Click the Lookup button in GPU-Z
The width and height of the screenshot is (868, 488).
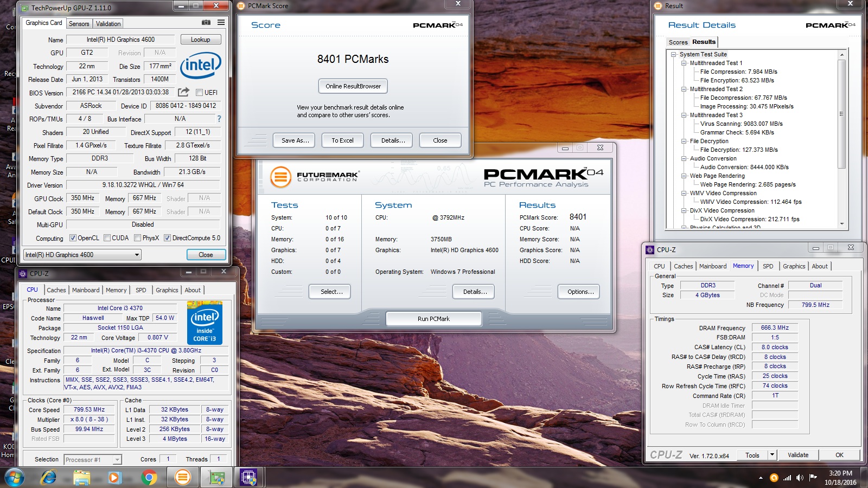200,40
